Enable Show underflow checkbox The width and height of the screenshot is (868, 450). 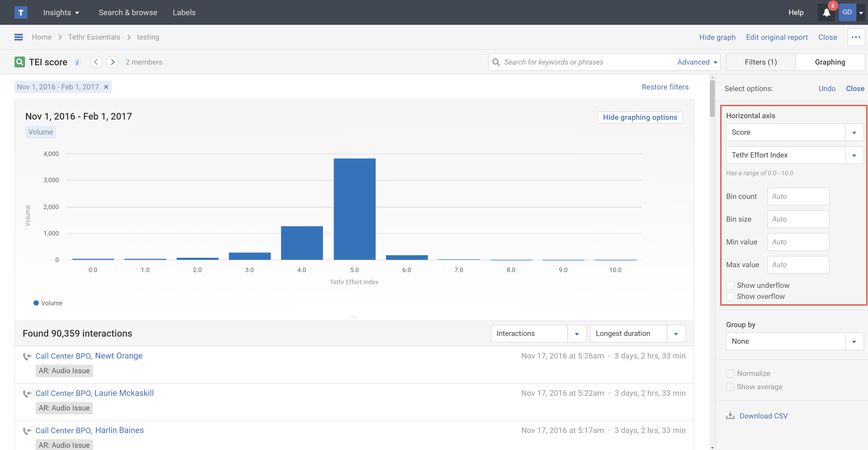(730, 285)
